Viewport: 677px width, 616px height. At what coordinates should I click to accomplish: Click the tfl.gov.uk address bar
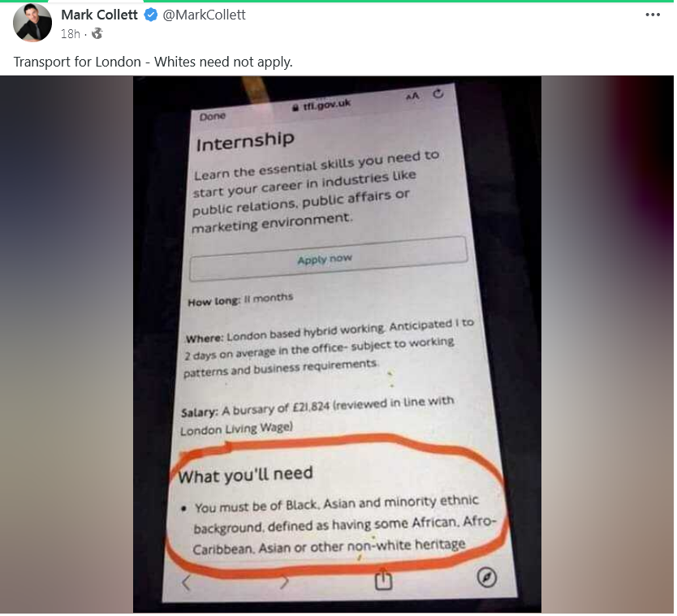pyautogui.click(x=323, y=106)
